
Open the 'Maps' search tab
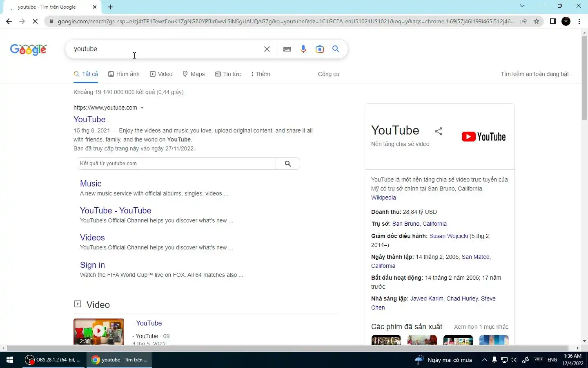[194, 74]
